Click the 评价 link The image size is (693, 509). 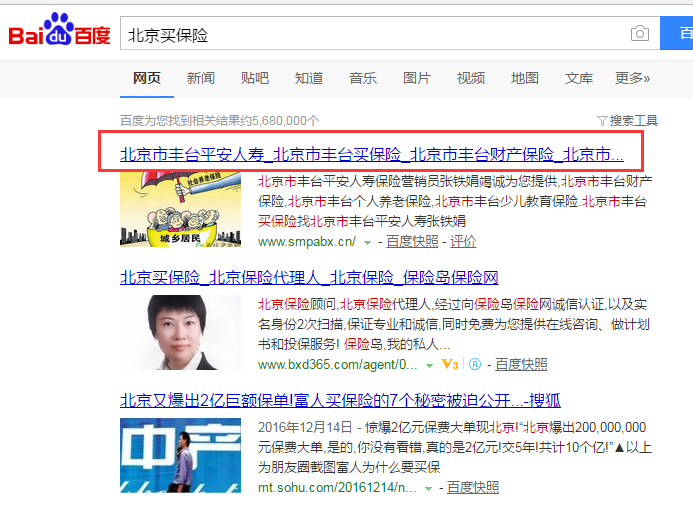463,242
